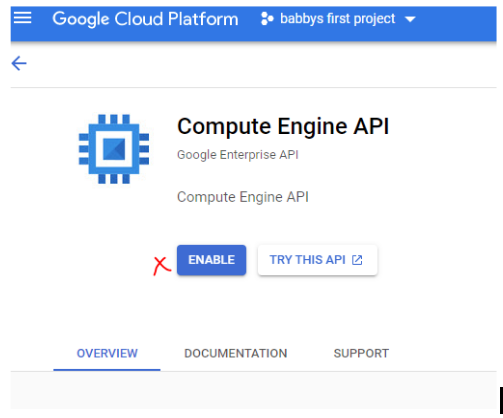
Task: Expand the project dropdown arrow
Action: pyautogui.click(x=410, y=19)
